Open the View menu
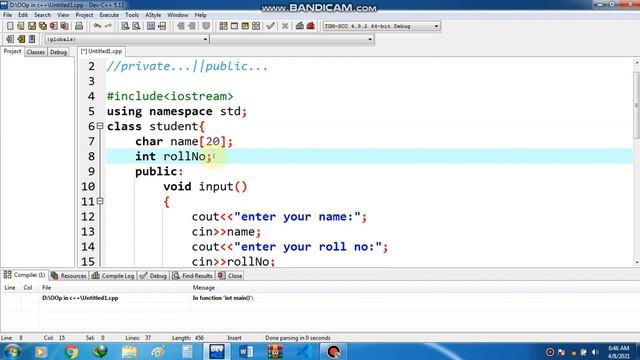 (63, 15)
